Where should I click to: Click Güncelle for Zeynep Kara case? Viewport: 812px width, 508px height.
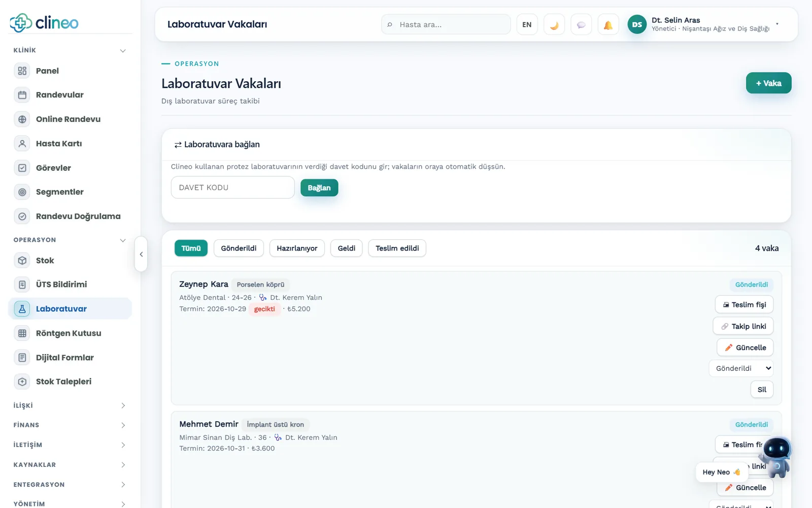[745, 347]
